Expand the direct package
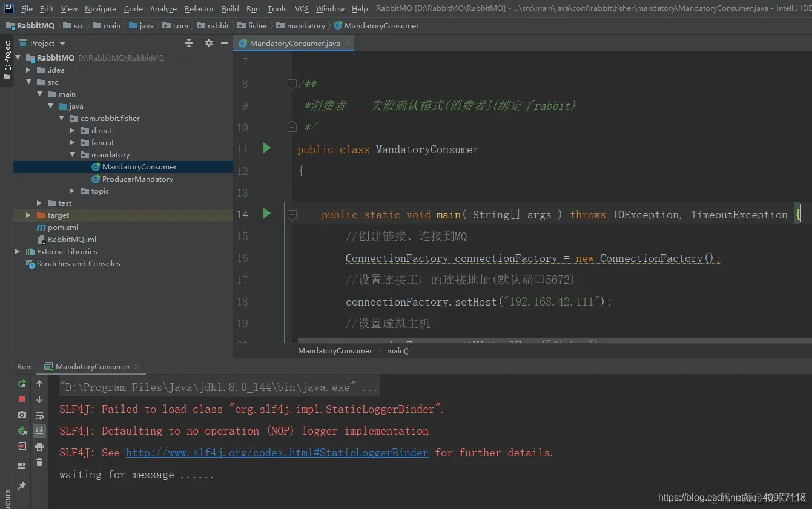Viewport: 812px width, 509px height. [72, 131]
